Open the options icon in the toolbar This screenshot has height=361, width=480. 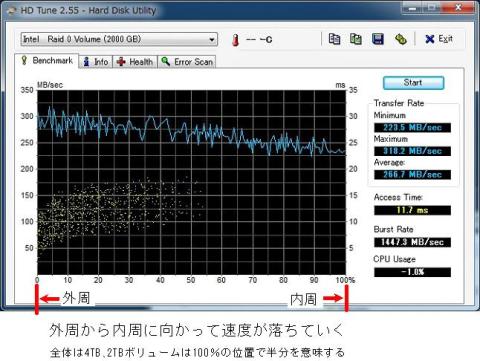point(401,39)
